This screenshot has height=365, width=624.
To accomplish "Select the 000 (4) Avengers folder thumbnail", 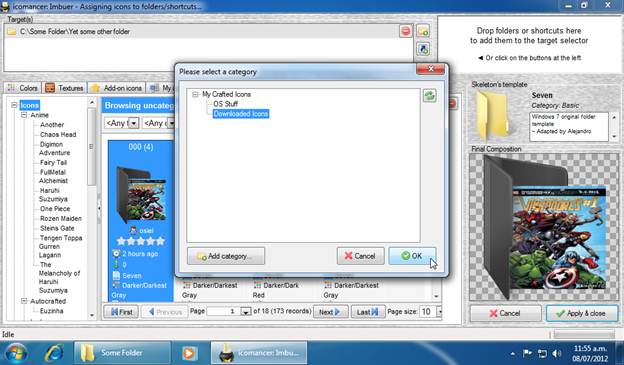I will [141, 195].
